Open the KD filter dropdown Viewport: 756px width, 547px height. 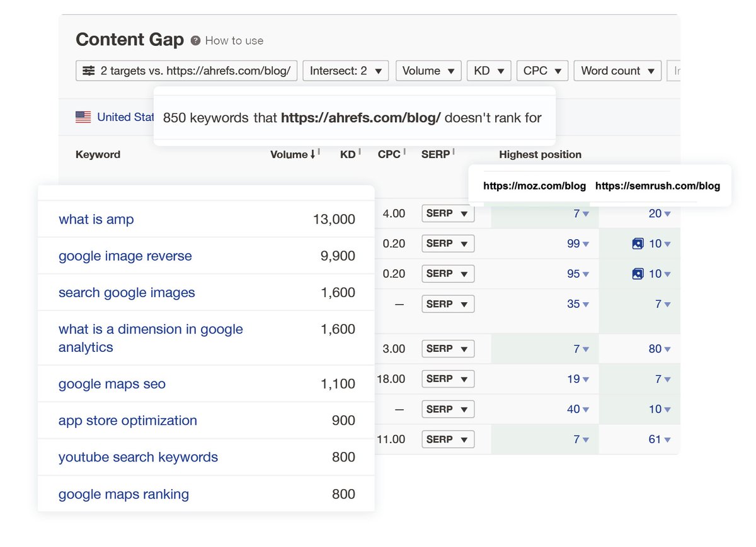click(x=488, y=70)
